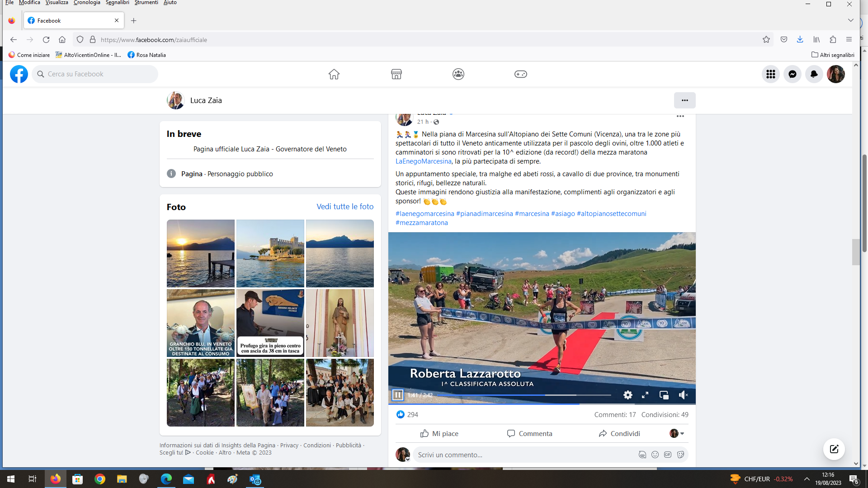Screen dimensions: 868x488
Task: Open Luca Zaia page options menu
Action: pyautogui.click(x=685, y=100)
